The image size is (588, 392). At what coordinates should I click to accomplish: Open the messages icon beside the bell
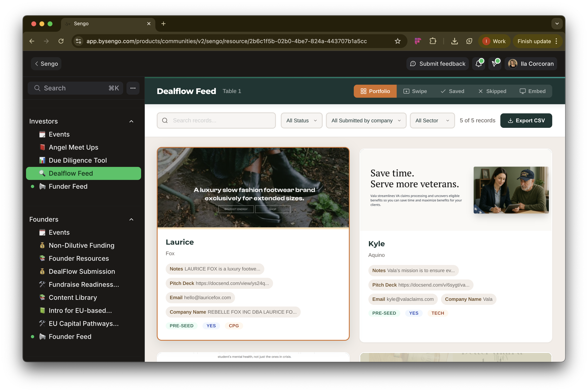coord(494,64)
